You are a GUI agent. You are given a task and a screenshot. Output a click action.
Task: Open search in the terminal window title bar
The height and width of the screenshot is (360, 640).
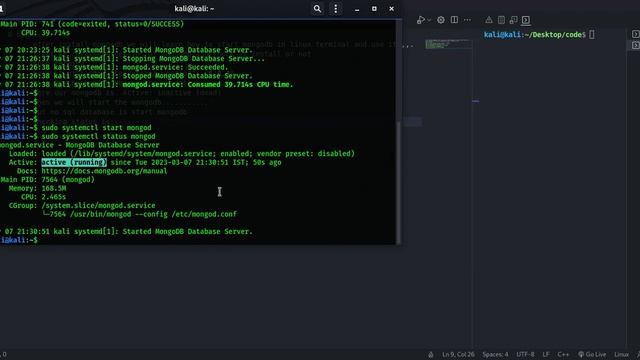(x=317, y=9)
